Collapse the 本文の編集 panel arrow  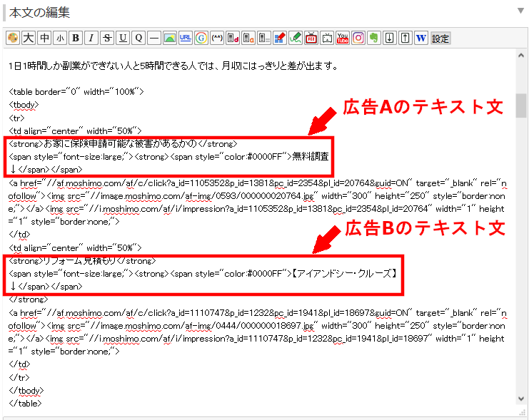(520, 11)
